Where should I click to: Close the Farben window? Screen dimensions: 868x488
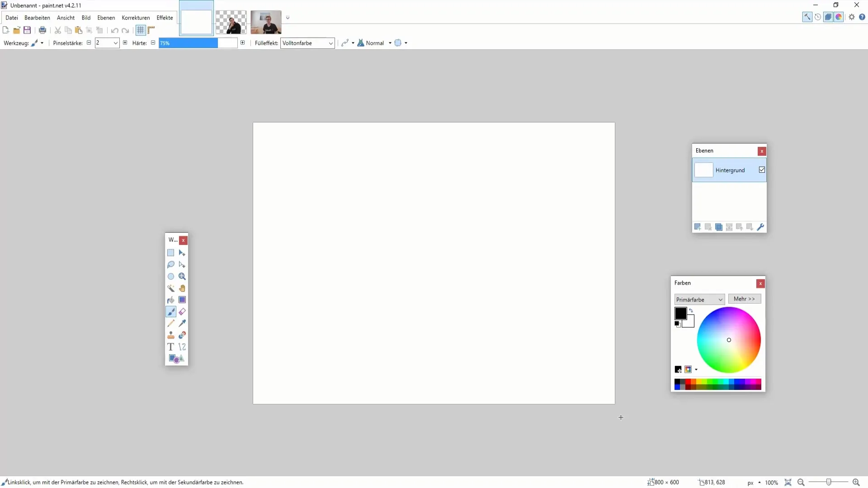(x=760, y=283)
